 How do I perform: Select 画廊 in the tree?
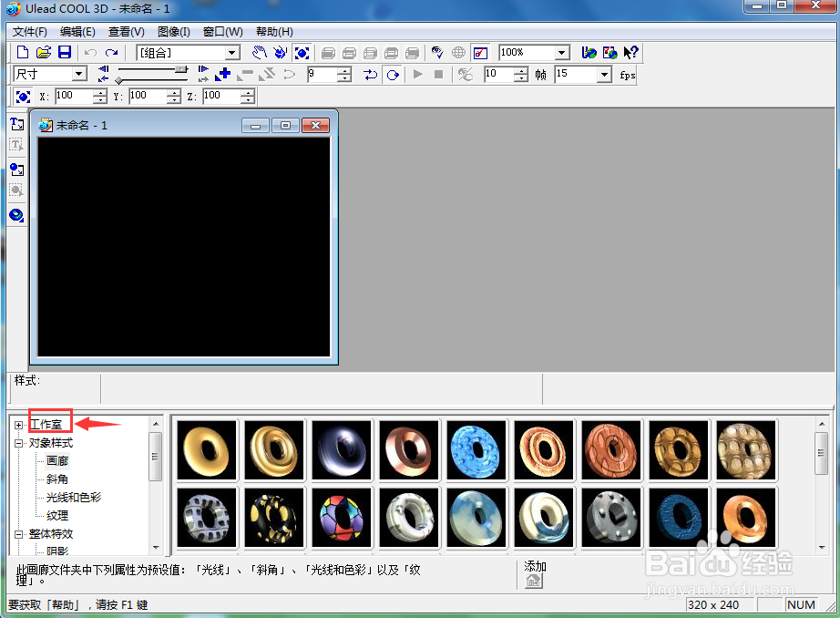pyautogui.click(x=57, y=461)
